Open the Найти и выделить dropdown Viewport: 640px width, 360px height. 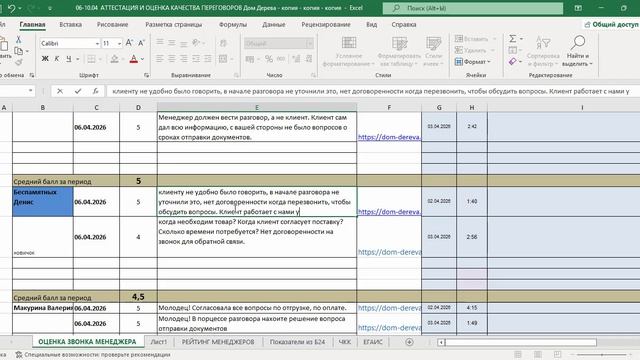[x=577, y=51]
